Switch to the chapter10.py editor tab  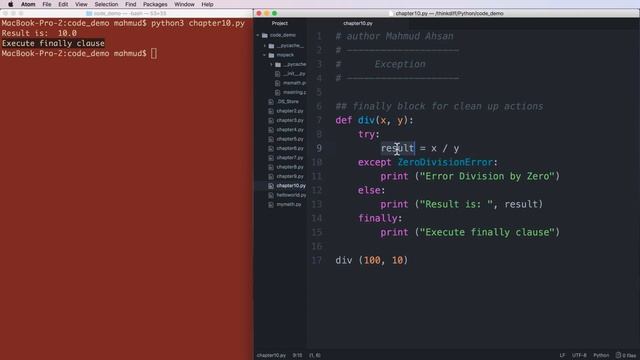coord(358,23)
